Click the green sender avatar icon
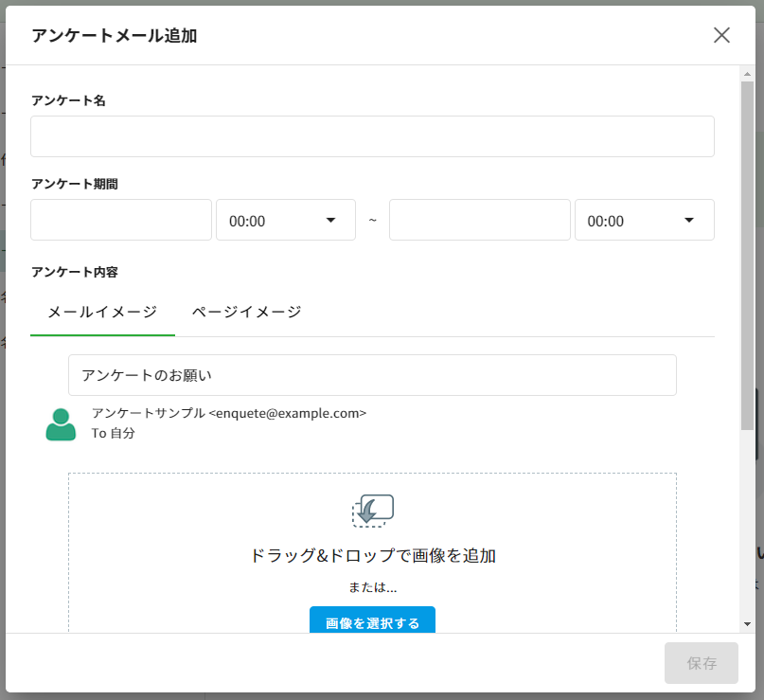Viewport: 764px width, 700px height. [x=61, y=424]
